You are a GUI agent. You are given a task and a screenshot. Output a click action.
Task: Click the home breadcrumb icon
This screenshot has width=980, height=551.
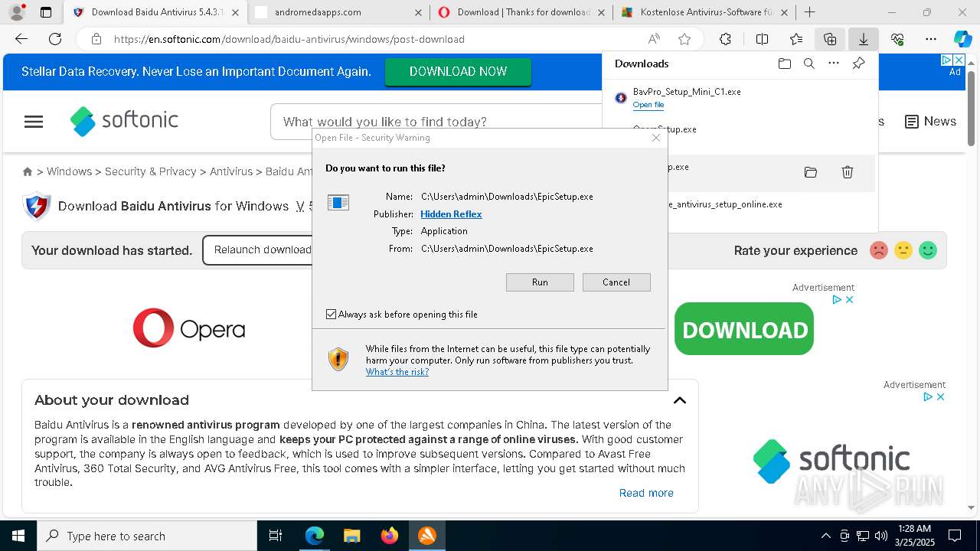(x=28, y=171)
